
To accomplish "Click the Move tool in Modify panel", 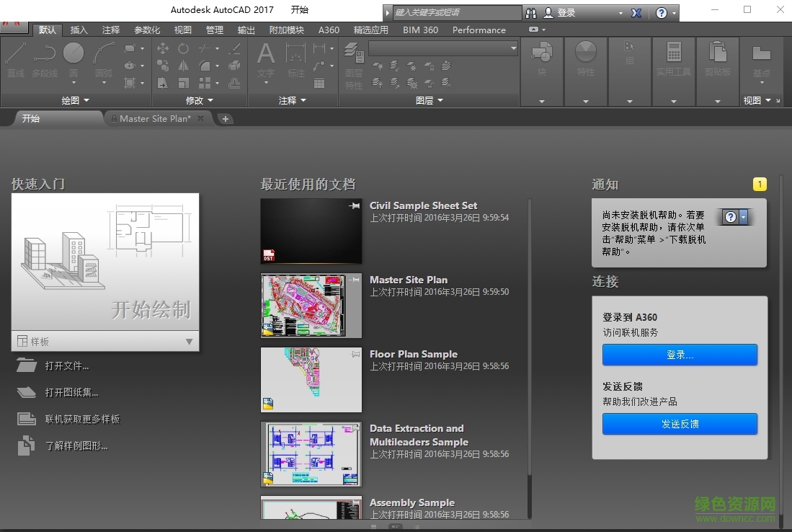I will tap(163, 48).
